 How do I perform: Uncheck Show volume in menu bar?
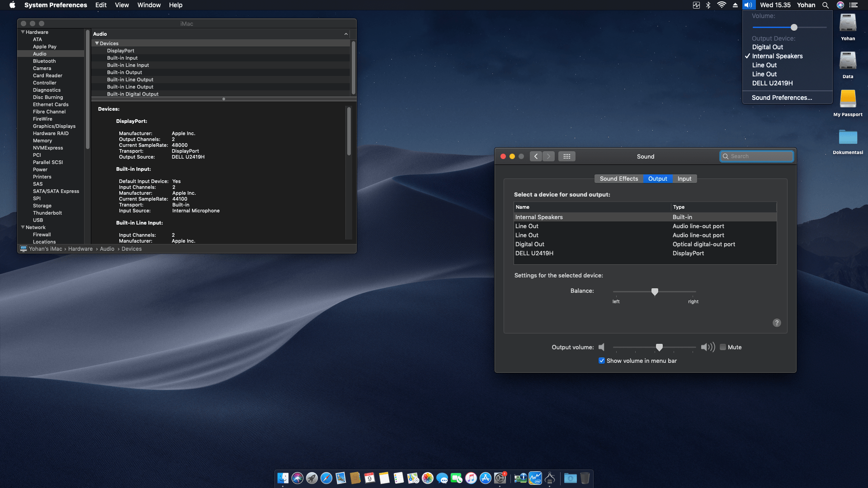tap(602, 361)
